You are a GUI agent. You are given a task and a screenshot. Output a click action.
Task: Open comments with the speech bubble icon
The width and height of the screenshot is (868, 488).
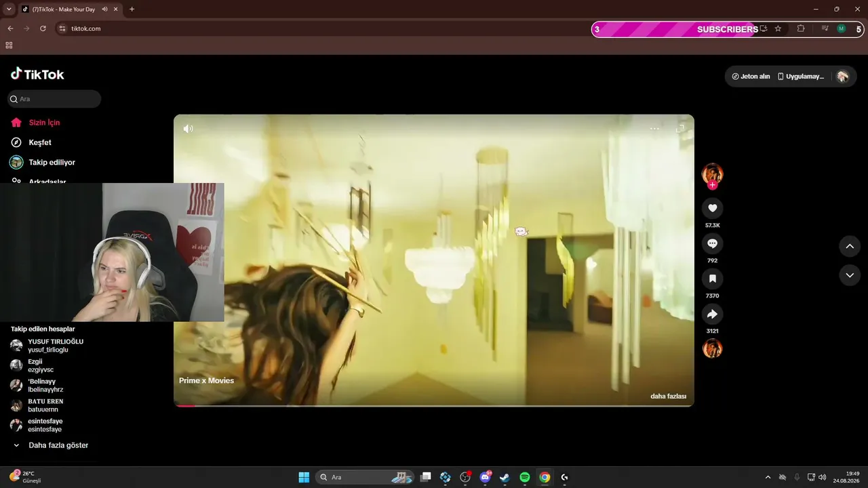[x=712, y=243]
